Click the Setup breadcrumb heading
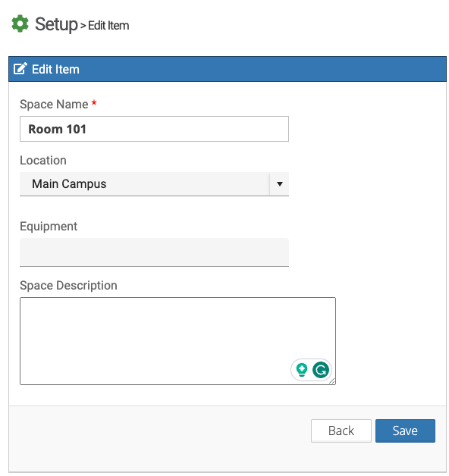 click(x=56, y=24)
